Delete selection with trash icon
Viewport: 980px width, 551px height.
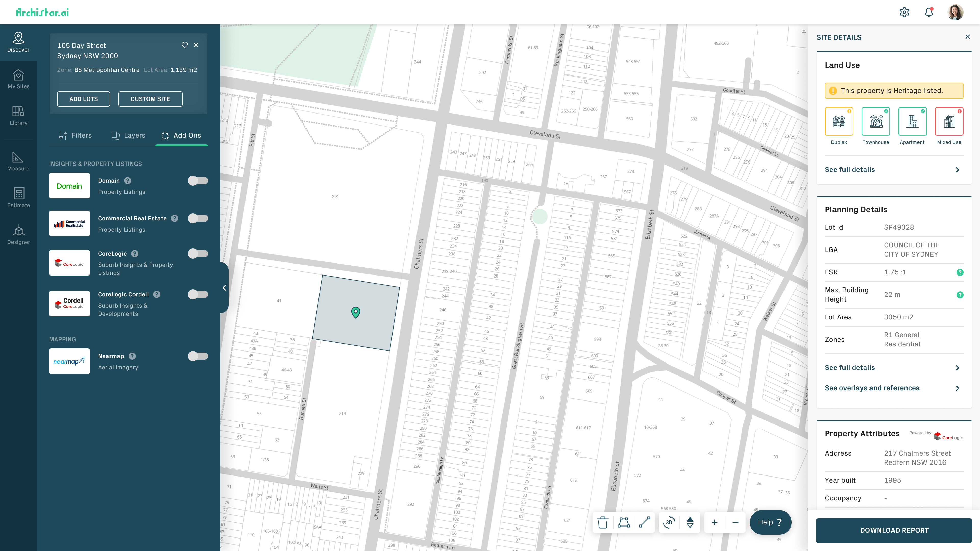603,522
